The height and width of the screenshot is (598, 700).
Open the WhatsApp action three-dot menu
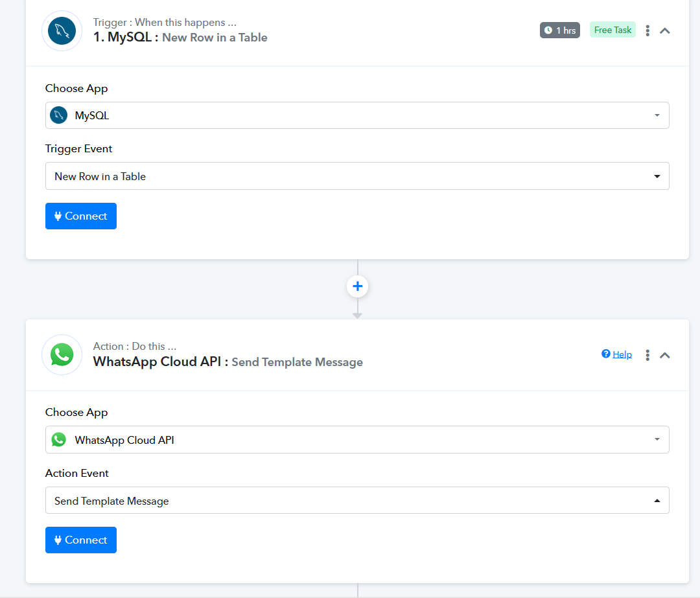[x=647, y=355]
